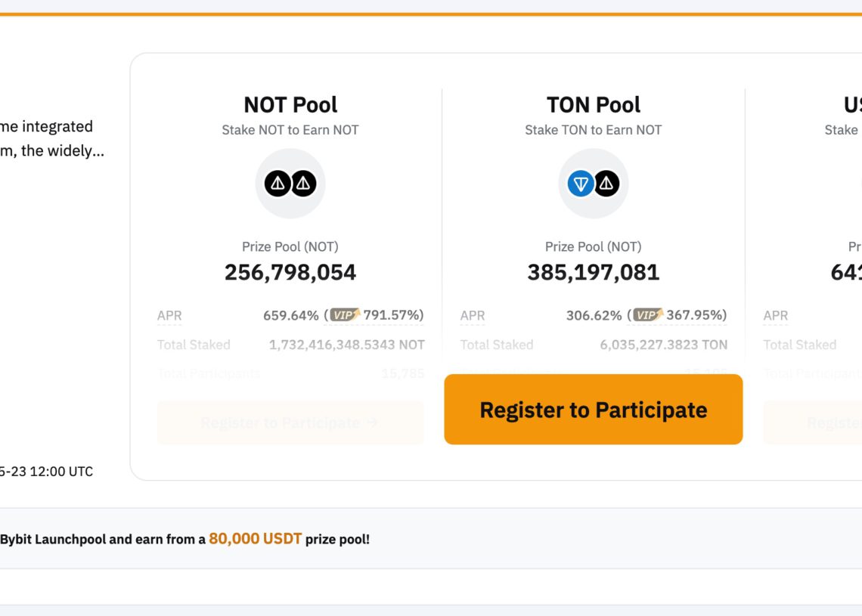The width and height of the screenshot is (862, 616).
Task: Click the arrow on the faded NOT Pool register button
Action: (x=372, y=423)
